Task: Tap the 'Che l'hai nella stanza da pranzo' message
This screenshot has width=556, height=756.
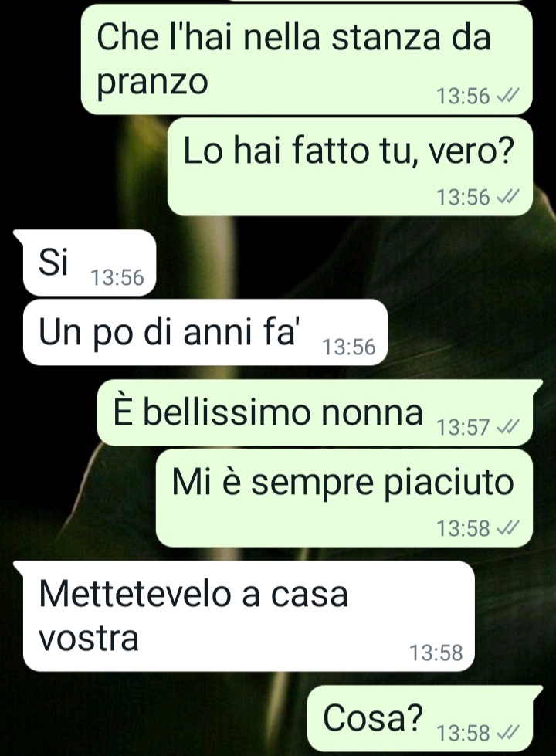Action: pos(307,59)
